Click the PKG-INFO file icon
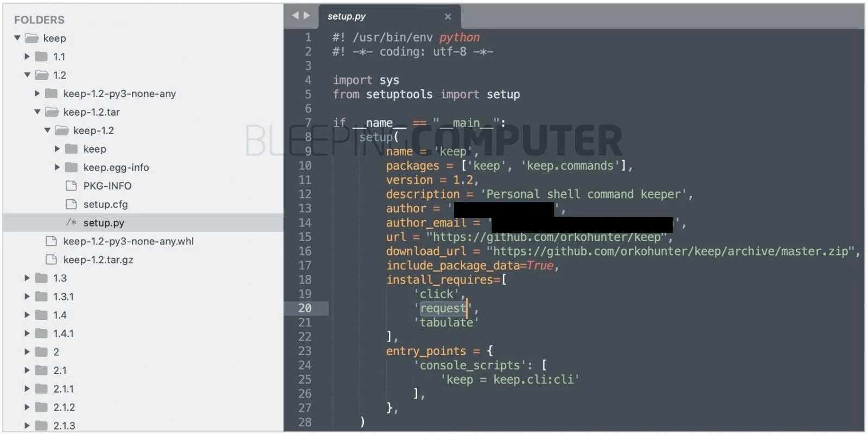868x435 pixels. pos(71,186)
